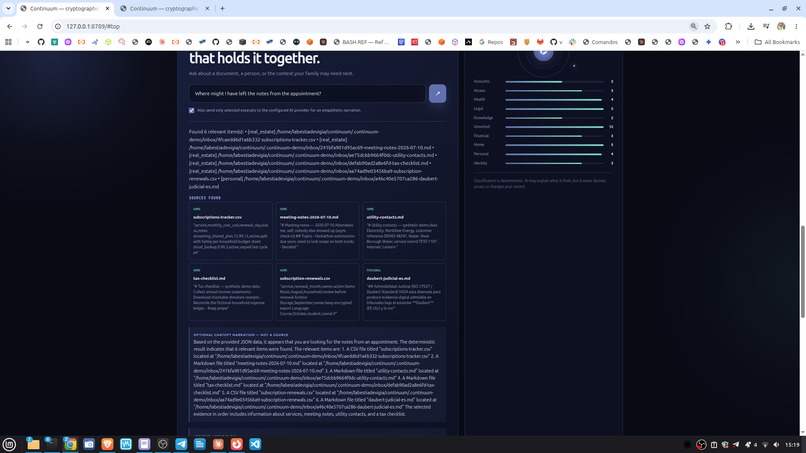The width and height of the screenshot is (806, 453).
Task: Open the apps grid in bookmarks bar
Action: pyautogui.click(x=8, y=42)
